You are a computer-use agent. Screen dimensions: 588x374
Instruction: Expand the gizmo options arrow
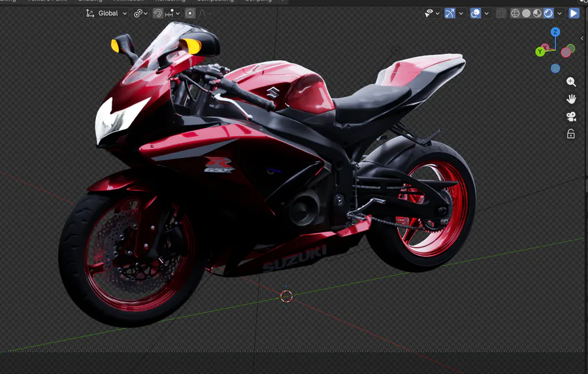pyautogui.click(x=461, y=14)
